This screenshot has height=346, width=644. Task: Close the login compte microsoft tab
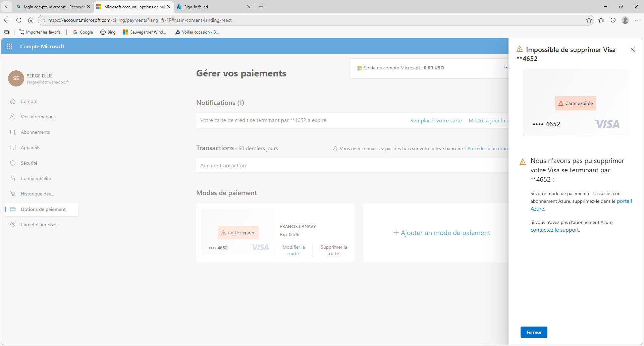[x=89, y=7]
